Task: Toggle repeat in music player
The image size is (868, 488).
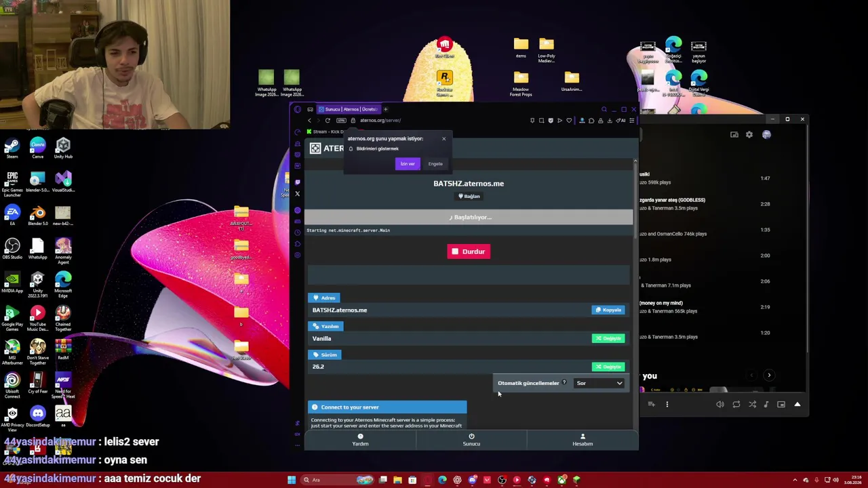Action: click(736, 405)
